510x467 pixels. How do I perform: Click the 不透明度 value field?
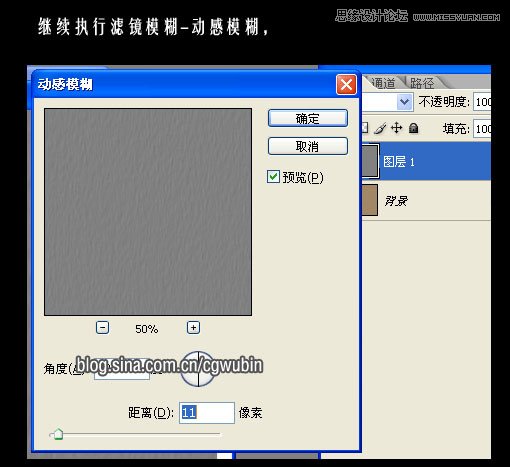[x=482, y=102]
